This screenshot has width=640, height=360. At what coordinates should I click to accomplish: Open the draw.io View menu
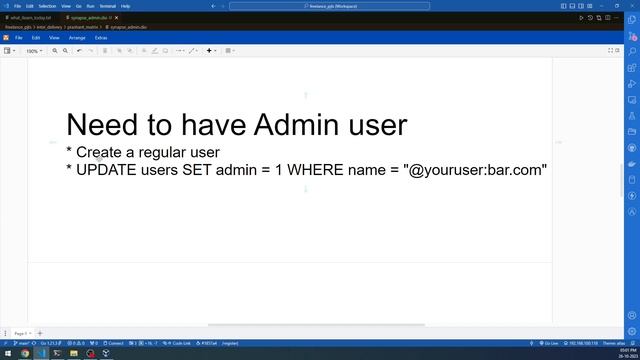point(54,38)
